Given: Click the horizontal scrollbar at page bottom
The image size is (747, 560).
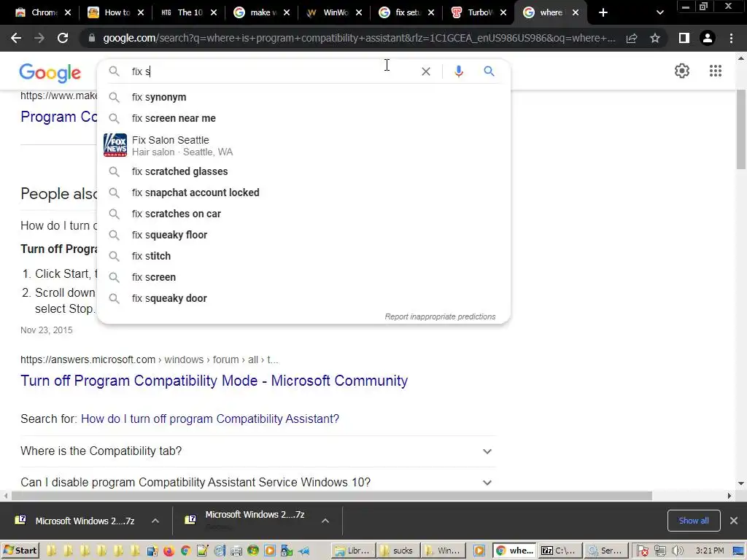Looking at the screenshot, I should click(331, 496).
